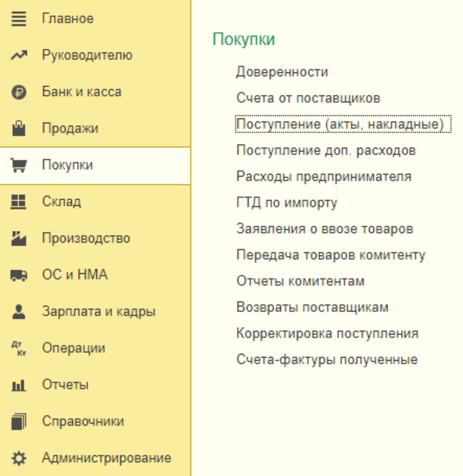The height and width of the screenshot is (476, 463).
Task: Select the Покупки section label
Action: pos(68,165)
